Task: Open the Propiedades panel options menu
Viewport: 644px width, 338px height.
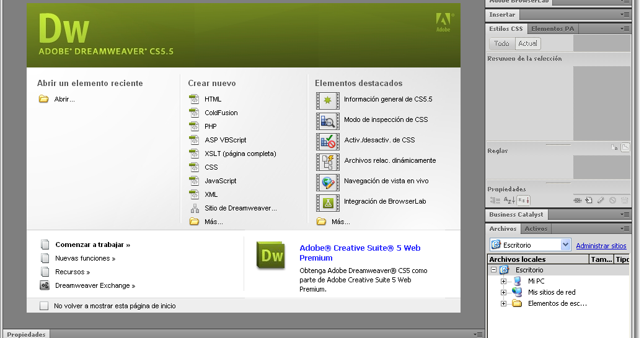Action: 478,334
